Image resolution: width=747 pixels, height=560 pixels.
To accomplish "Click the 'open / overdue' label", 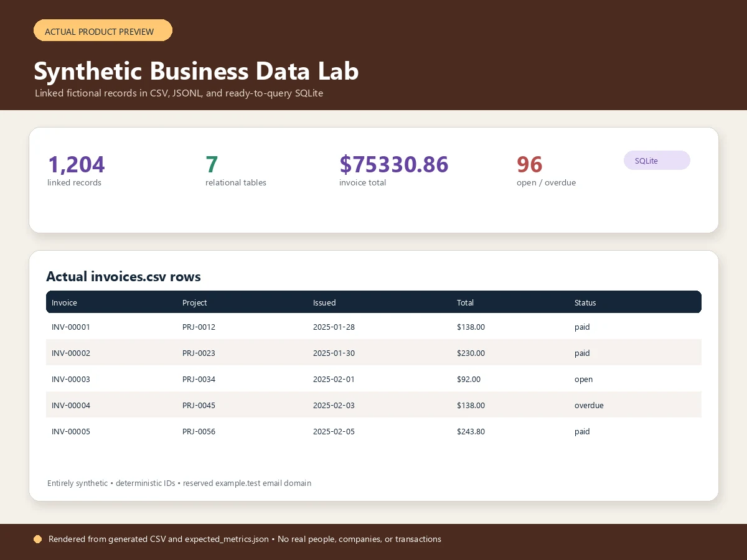I will pos(546,182).
